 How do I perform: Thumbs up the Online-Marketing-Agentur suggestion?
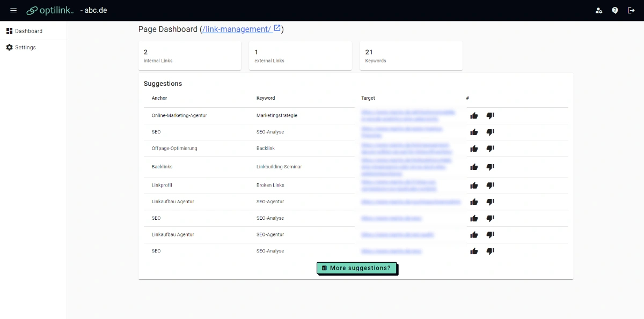click(474, 116)
